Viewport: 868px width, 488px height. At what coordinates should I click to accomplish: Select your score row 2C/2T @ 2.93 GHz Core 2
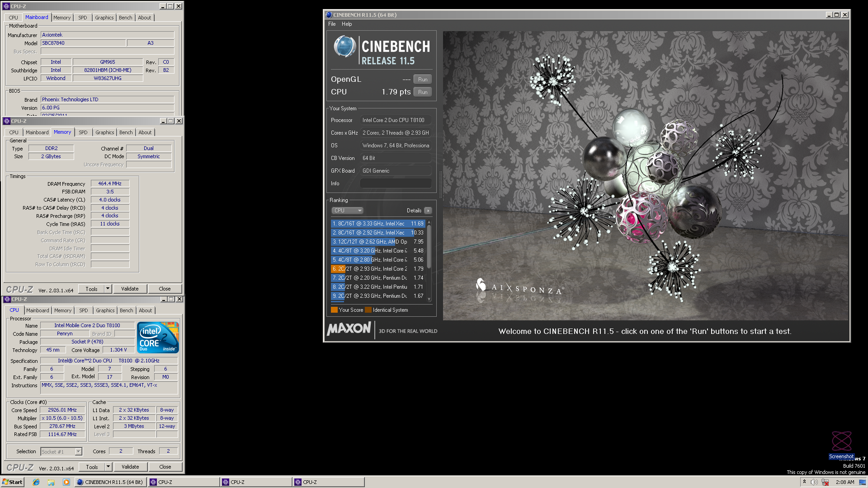pyautogui.click(x=378, y=269)
